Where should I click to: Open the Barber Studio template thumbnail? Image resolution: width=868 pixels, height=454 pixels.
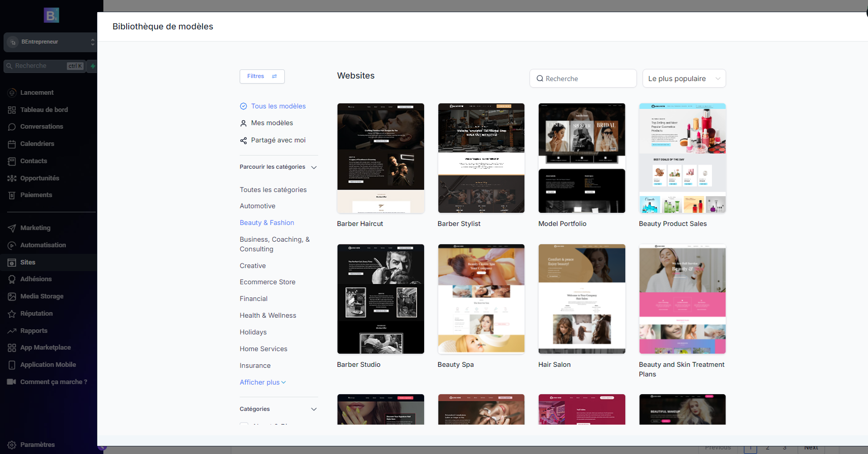point(381,299)
